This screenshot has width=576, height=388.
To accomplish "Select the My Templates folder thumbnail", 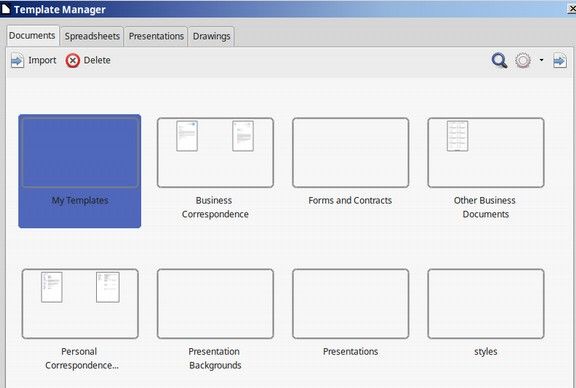I will 80,152.
